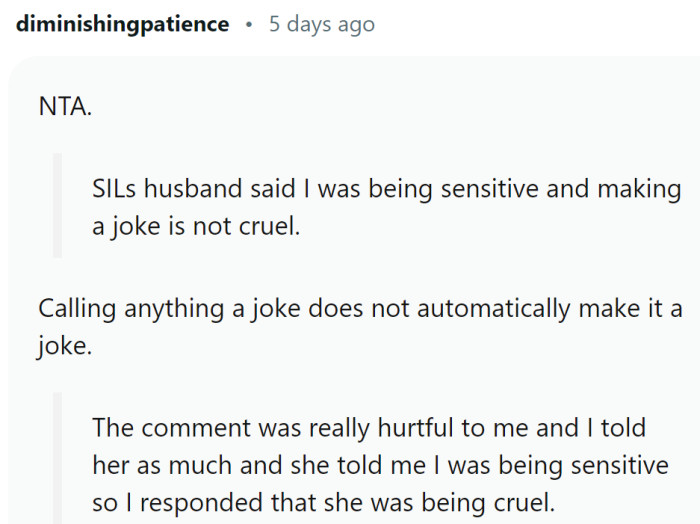
Task: Click the line "a joke is not cruel."
Action: click(x=196, y=226)
